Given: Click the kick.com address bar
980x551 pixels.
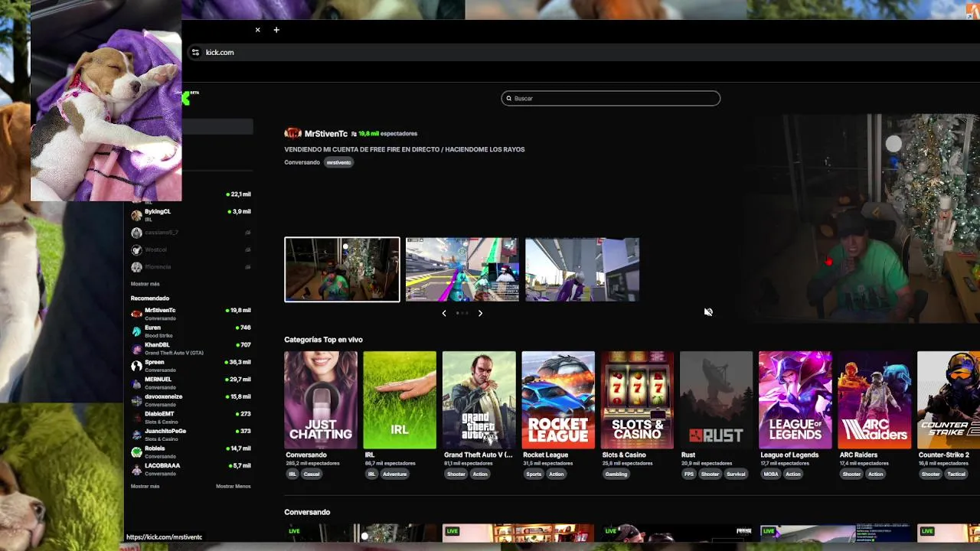Looking at the screenshot, I should click(x=582, y=52).
